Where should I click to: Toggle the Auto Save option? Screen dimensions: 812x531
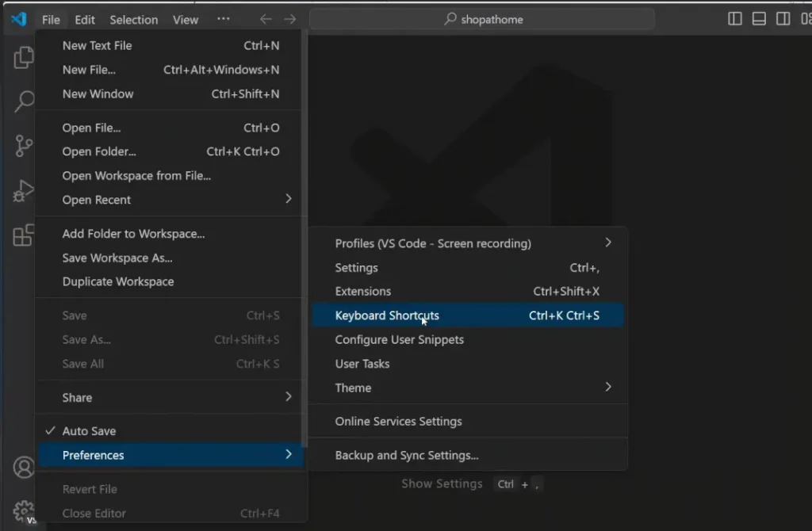click(89, 431)
